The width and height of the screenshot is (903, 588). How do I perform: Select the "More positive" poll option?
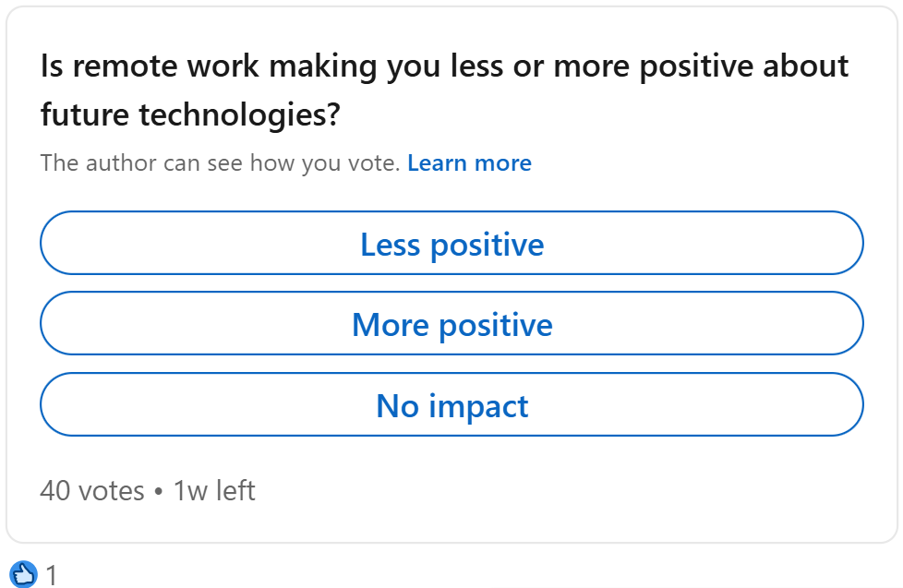pos(451,324)
